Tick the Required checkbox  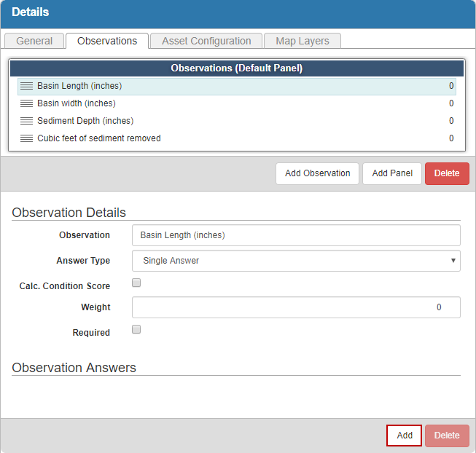pos(136,330)
